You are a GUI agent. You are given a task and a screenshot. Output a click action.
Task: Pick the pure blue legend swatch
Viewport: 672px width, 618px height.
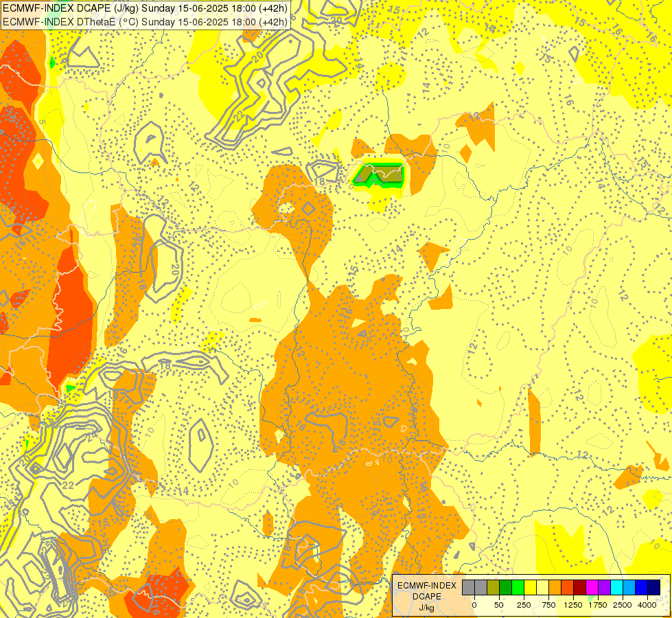(x=642, y=588)
